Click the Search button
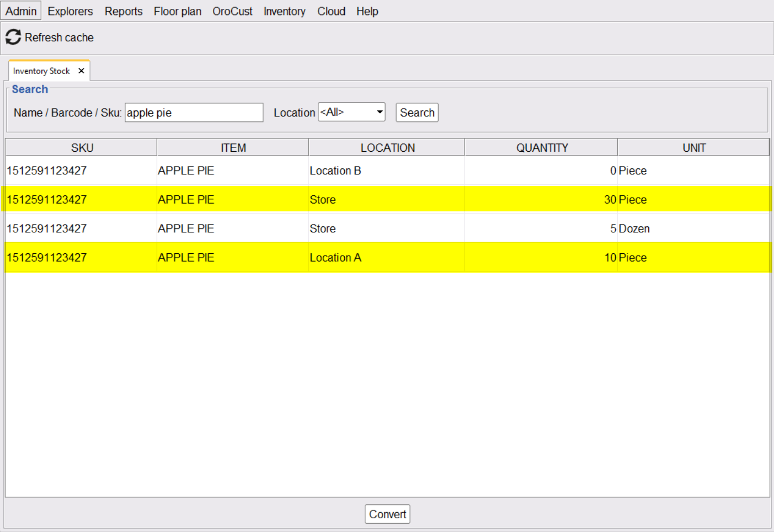This screenshot has width=774, height=532. [417, 113]
